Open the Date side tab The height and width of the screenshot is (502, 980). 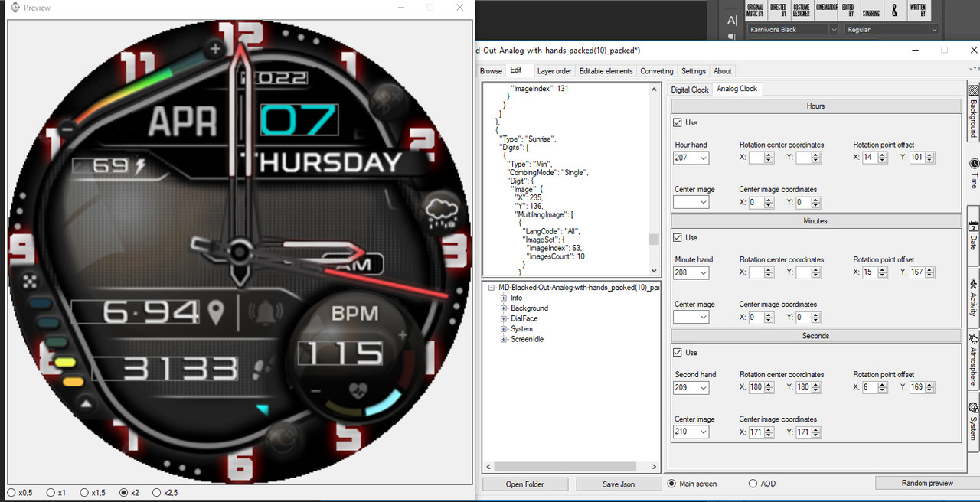973,236
